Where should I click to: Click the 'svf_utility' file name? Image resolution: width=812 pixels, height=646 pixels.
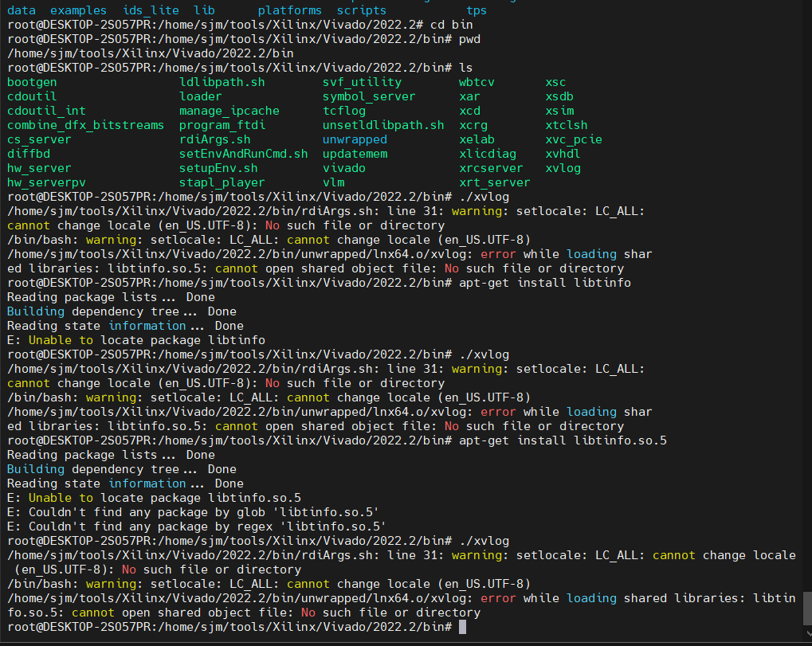point(362,82)
